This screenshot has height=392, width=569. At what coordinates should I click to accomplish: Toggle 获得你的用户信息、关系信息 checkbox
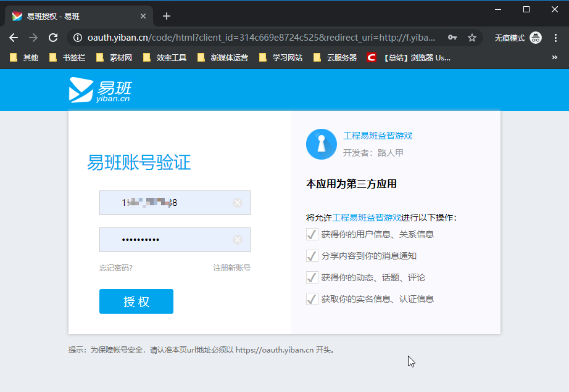point(312,234)
